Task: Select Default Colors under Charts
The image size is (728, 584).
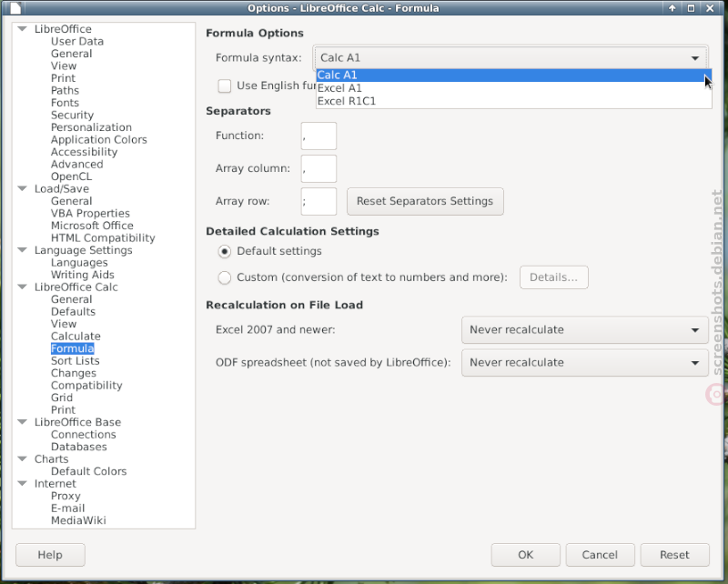Action: 88,471
